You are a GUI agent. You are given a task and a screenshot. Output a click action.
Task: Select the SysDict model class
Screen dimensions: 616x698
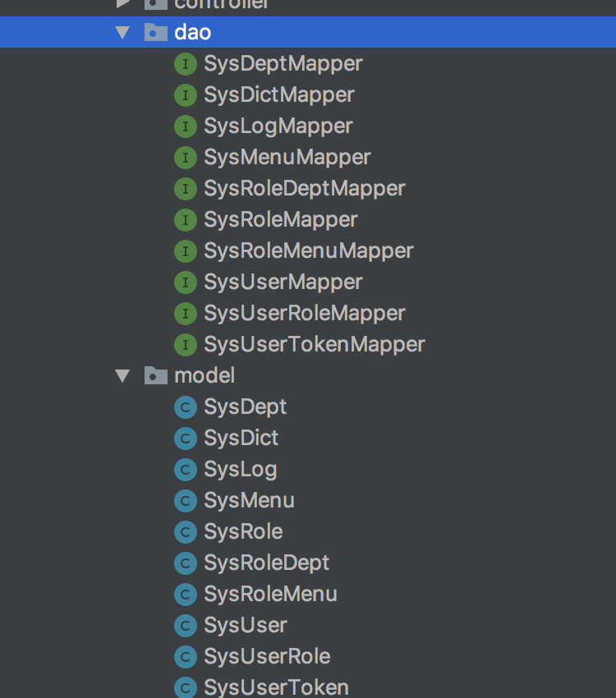[x=241, y=439]
